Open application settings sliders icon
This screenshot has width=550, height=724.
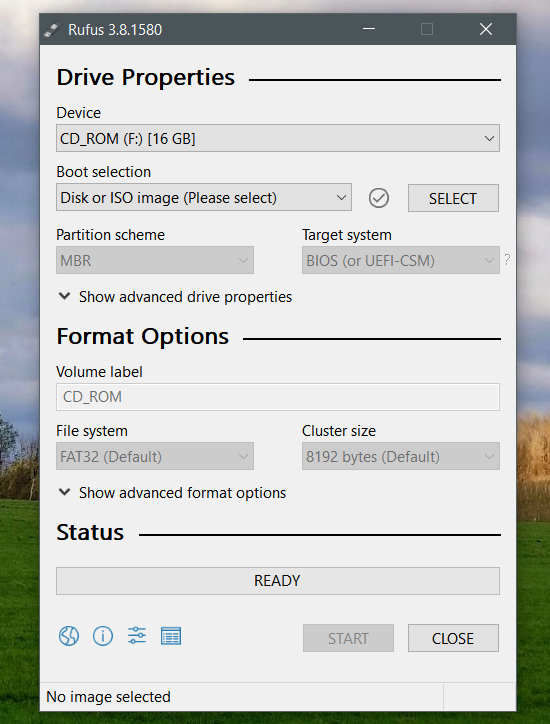point(137,636)
